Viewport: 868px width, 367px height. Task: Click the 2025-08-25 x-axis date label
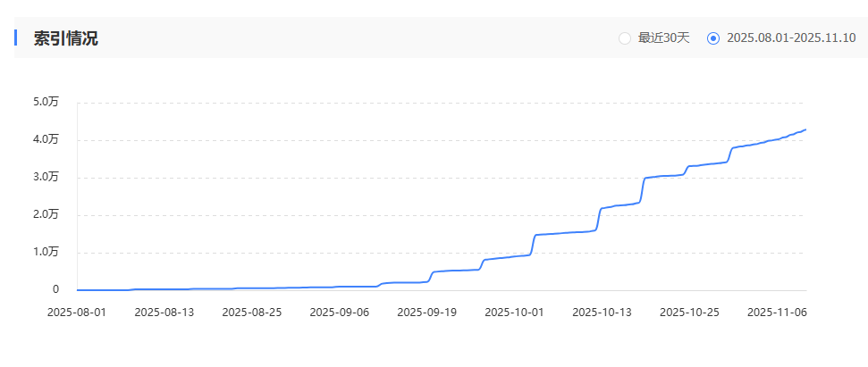tap(252, 313)
